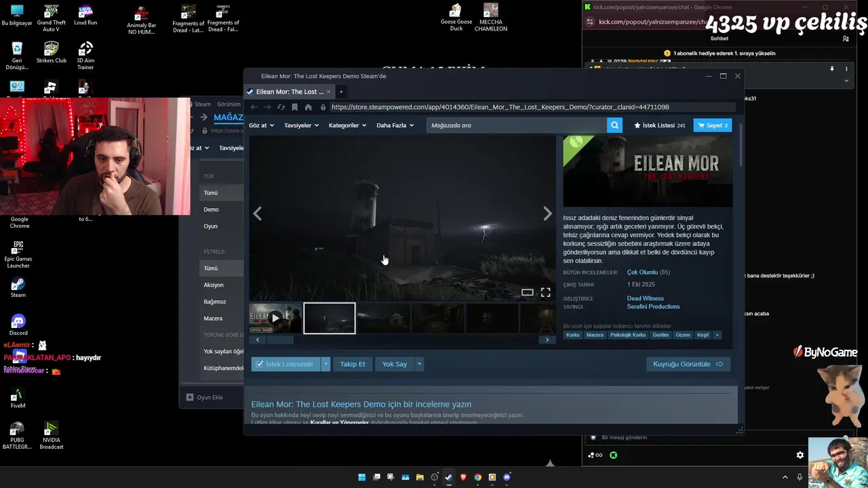Open the Kategoriler menu
The image size is (868, 488).
(x=347, y=125)
